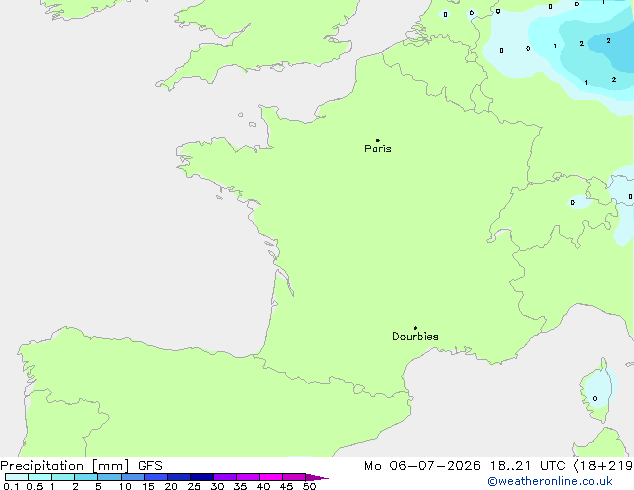The height and width of the screenshot is (490, 634).
Task: Click the '15' legend scale label
Action: (x=148, y=486)
